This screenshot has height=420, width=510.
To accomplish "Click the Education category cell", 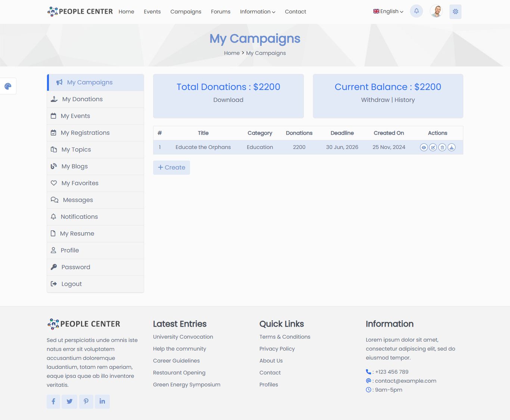I will (260, 147).
